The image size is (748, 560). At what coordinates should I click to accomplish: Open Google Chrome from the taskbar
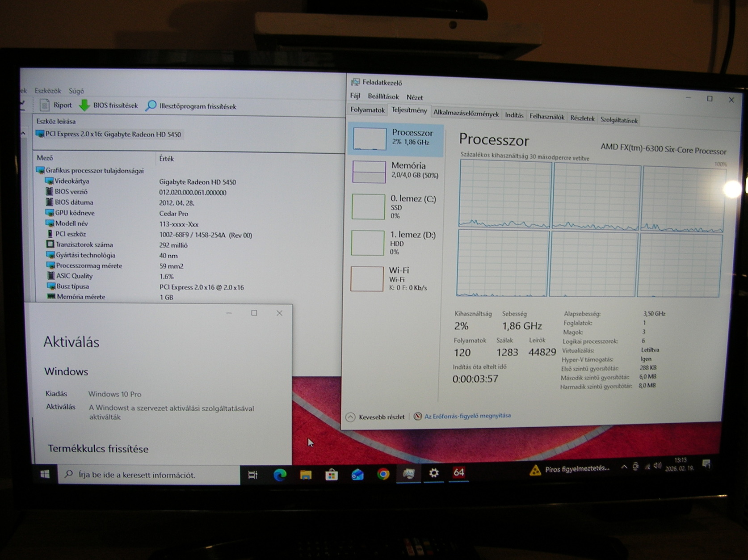(383, 474)
